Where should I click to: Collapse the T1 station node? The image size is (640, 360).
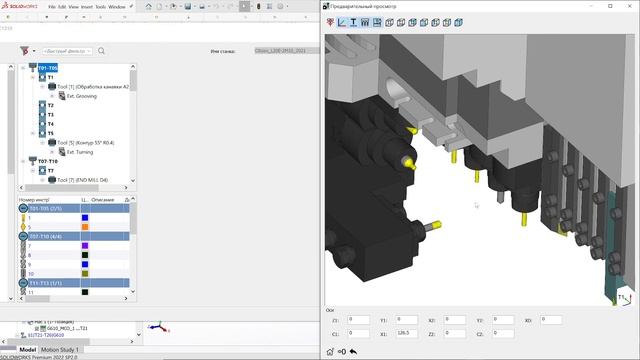coord(33,77)
